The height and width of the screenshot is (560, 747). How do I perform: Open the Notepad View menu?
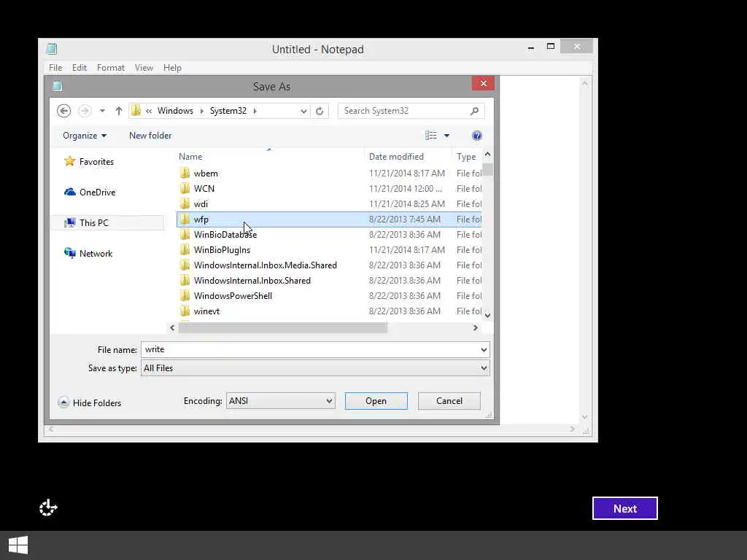point(144,68)
